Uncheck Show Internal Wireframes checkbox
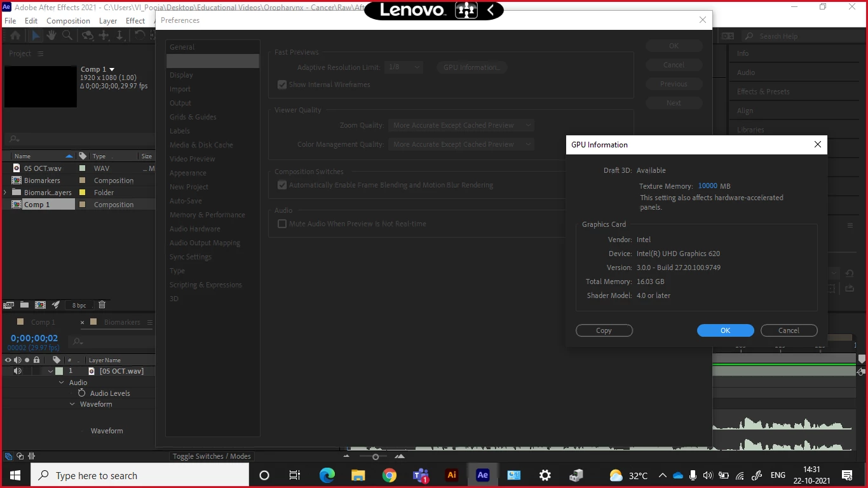The image size is (868, 488). pos(282,85)
